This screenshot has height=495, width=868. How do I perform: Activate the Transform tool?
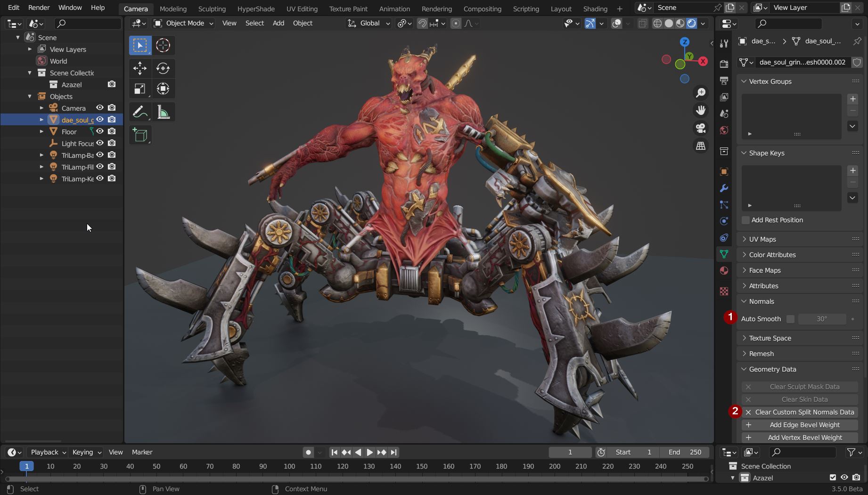(x=163, y=89)
